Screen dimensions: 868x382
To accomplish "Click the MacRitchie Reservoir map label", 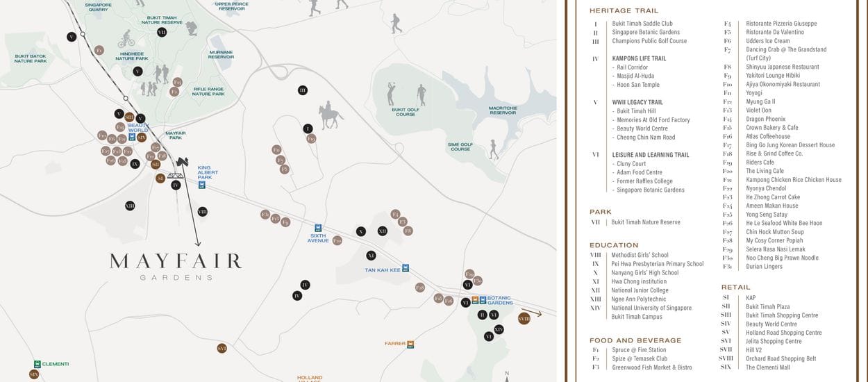I will click(x=503, y=110).
